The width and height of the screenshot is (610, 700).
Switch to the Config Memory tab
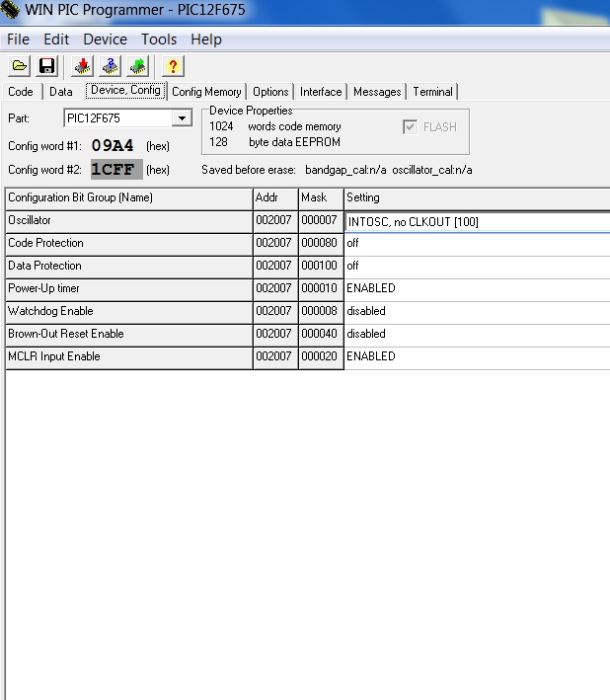[206, 92]
